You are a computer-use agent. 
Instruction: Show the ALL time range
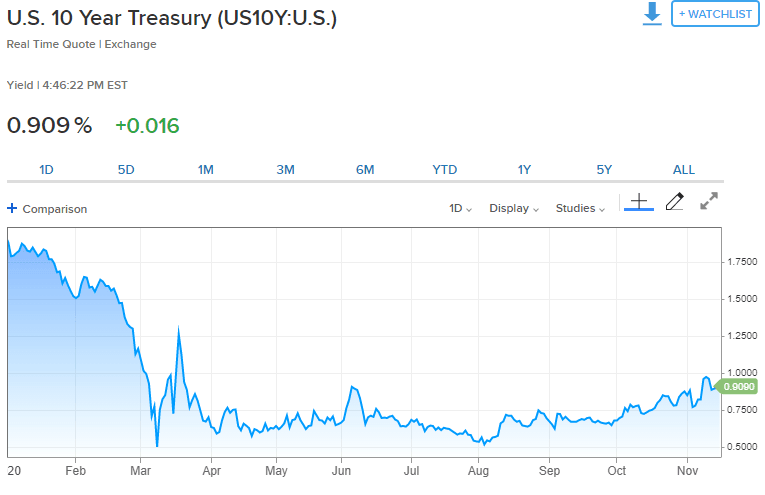pyautogui.click(x=683, y=170)
